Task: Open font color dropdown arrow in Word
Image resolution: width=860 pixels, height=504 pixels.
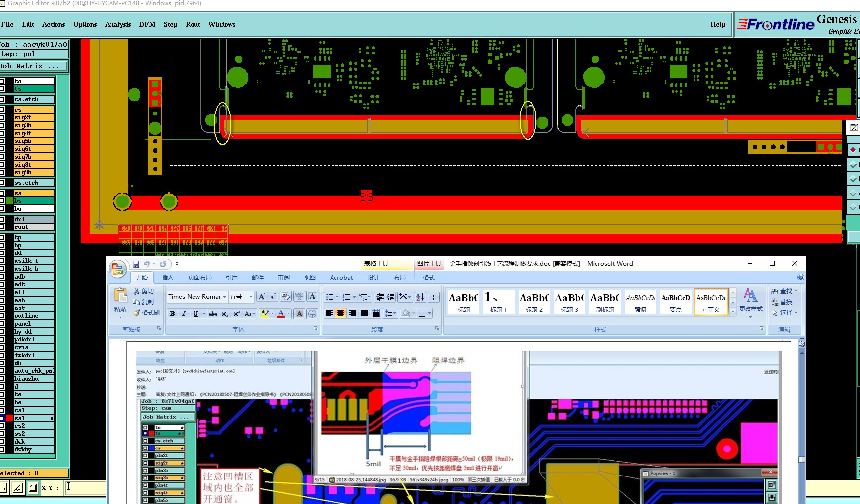Action: point(288,314)
